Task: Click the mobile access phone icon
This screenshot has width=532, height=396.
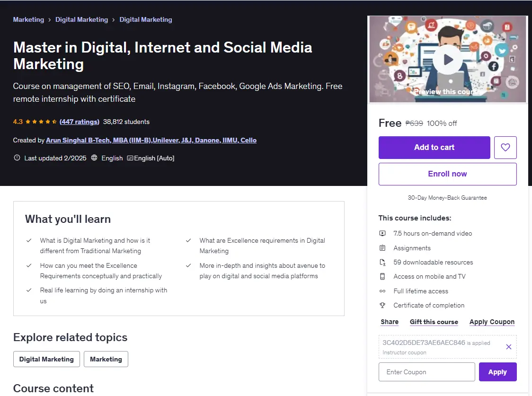Action: pyautogui.click(x=382, y=276)
